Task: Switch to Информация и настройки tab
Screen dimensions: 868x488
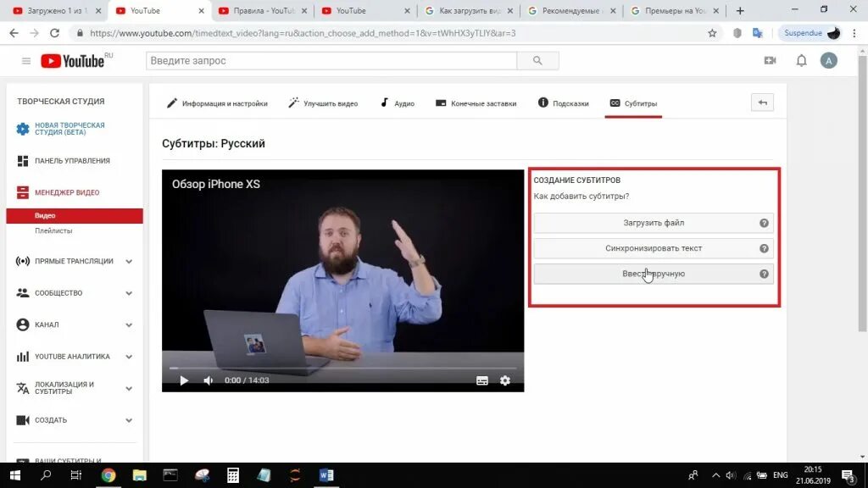Action: pos(217,103)
